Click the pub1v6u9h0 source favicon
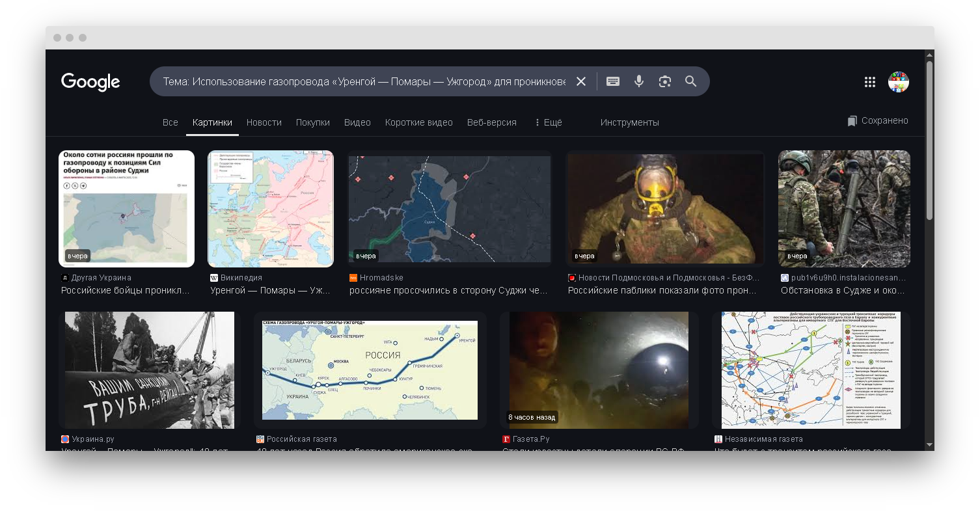The width and height of the screenshot is (980, 516). (x=785, y=278)
